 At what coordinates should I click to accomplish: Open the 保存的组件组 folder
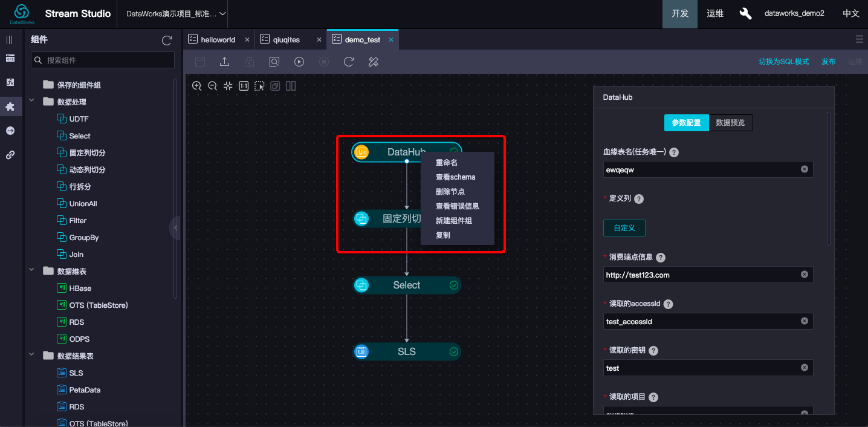click(72, 85)
